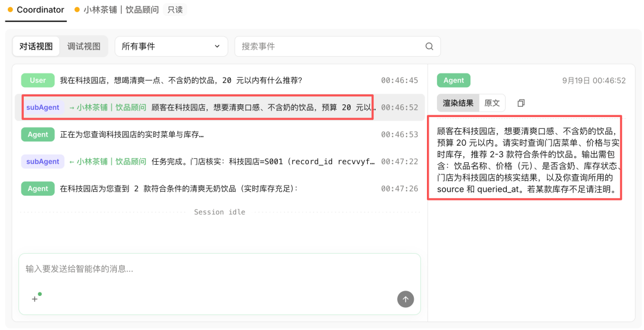Show the 渲染结果 rendered view

tap(458, 103)
